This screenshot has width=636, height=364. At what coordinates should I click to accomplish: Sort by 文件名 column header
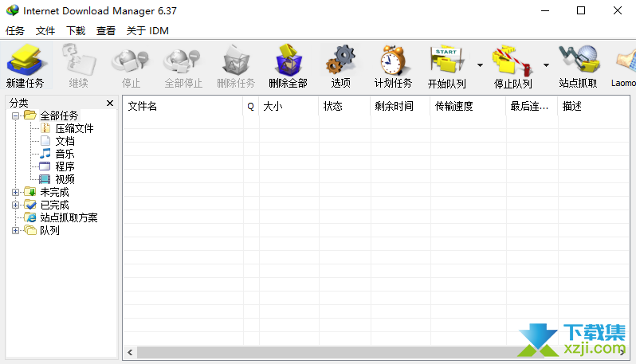(183, 106)
